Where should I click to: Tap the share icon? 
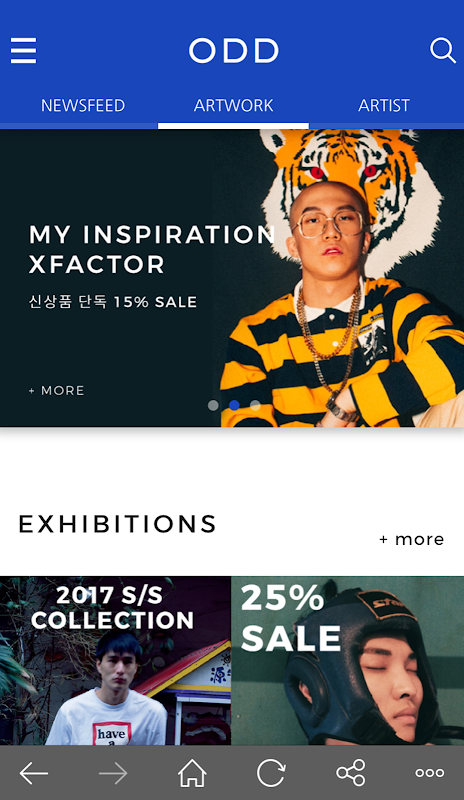click(x=351, y=772)
